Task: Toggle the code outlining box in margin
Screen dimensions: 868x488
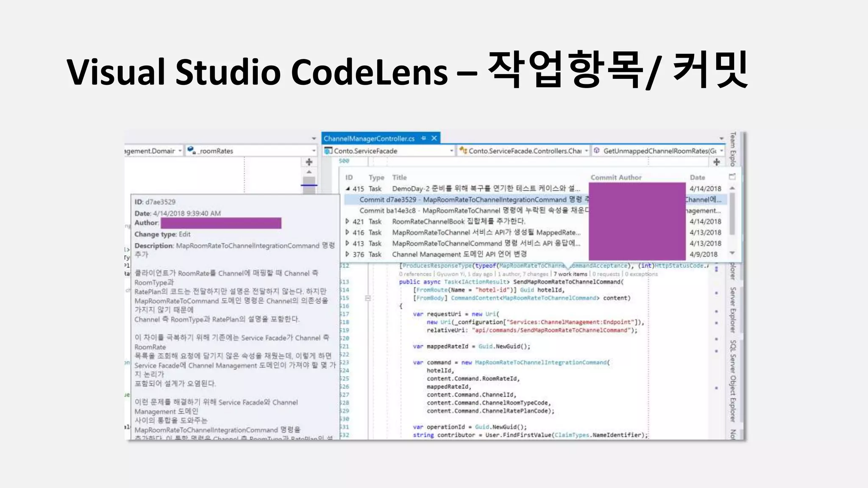Action: (x=368, y=298)
